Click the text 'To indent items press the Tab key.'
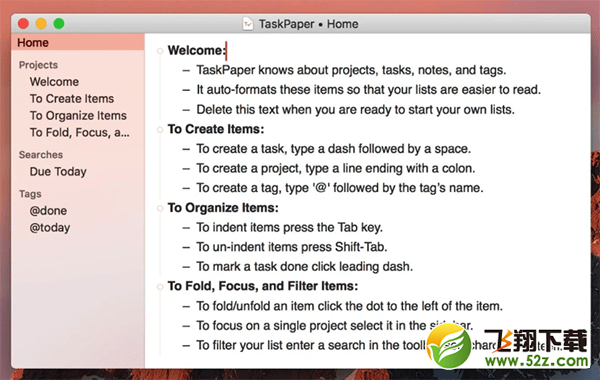Screen dimensions: 600x380 tap(289, 227)
